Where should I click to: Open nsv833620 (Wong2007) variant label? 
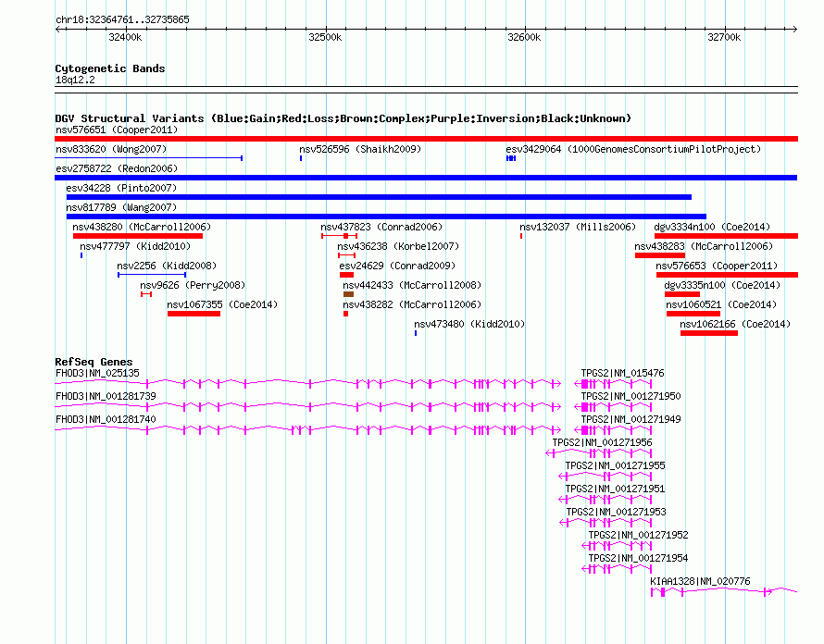coord(111,149)
